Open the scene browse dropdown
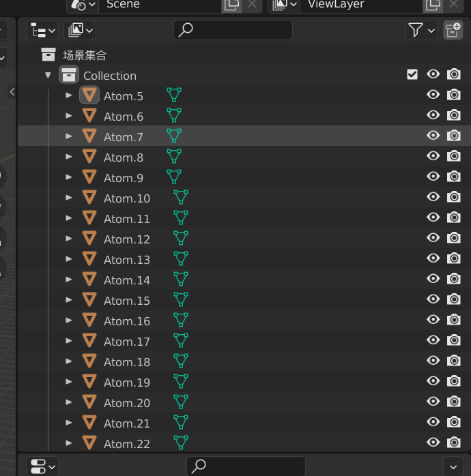 [83, 5]
